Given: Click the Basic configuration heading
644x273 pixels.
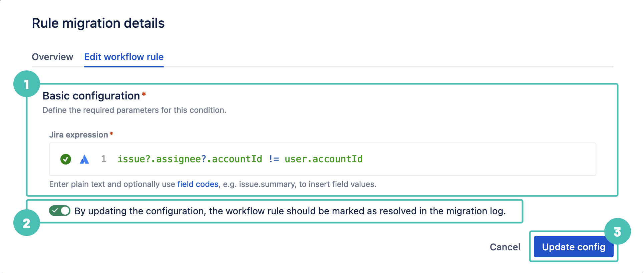Looking at the screenshot, I should [91, 96].
